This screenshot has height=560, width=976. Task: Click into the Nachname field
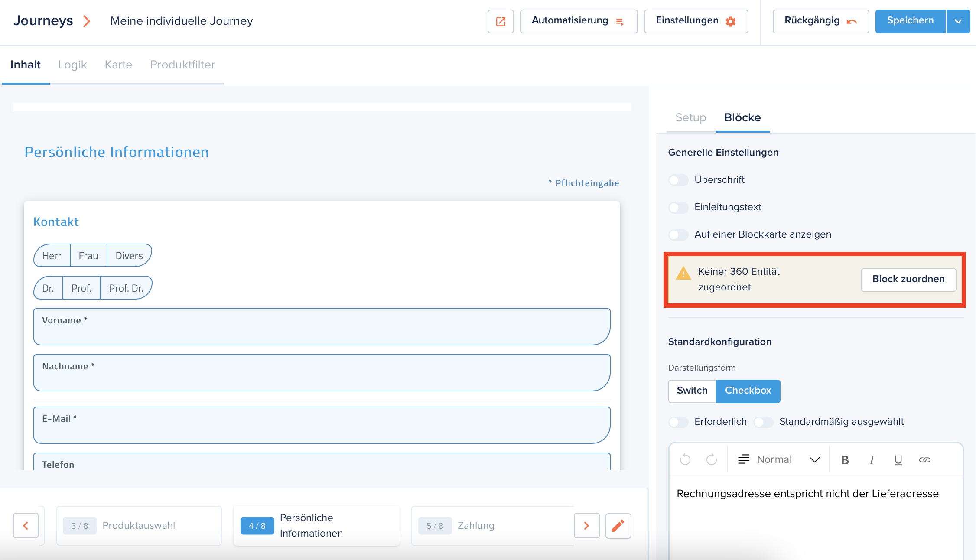322,373
